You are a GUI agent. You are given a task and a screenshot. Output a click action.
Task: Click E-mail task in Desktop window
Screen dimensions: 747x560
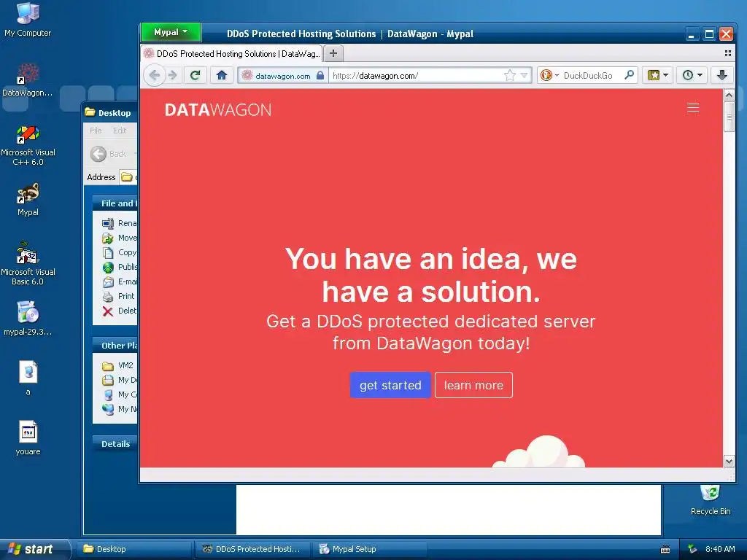(x=119, y=281)
